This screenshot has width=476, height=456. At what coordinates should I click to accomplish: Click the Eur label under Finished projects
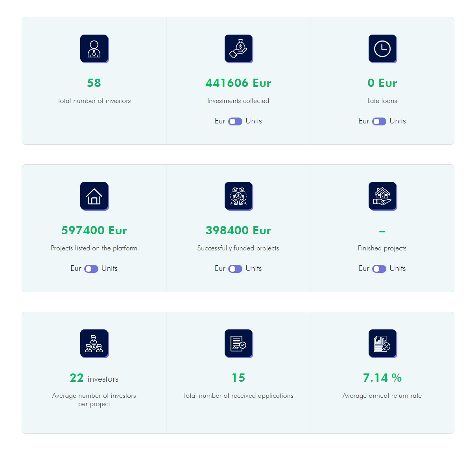[x=364, y=268]
